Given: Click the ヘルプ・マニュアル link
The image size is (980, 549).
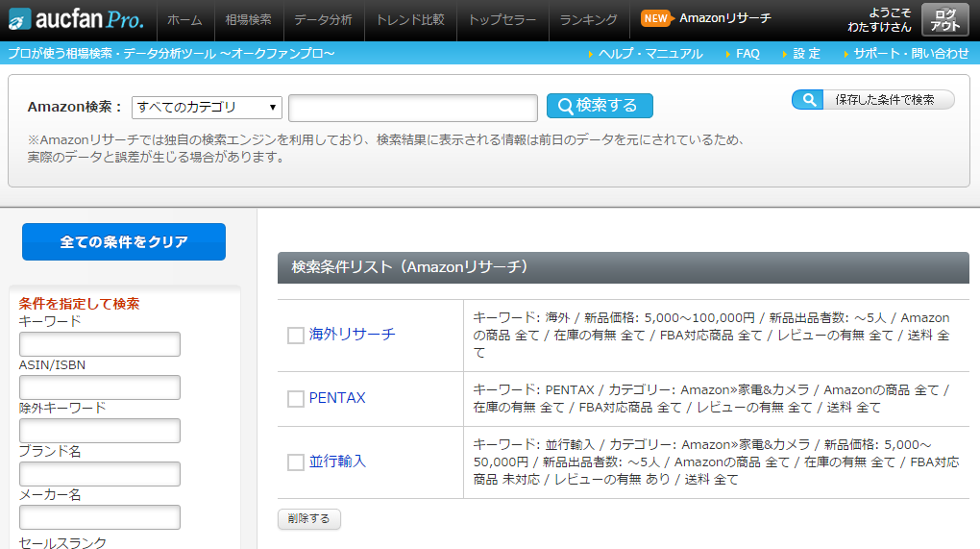Looking at the screenshot, I should (650, 54).
